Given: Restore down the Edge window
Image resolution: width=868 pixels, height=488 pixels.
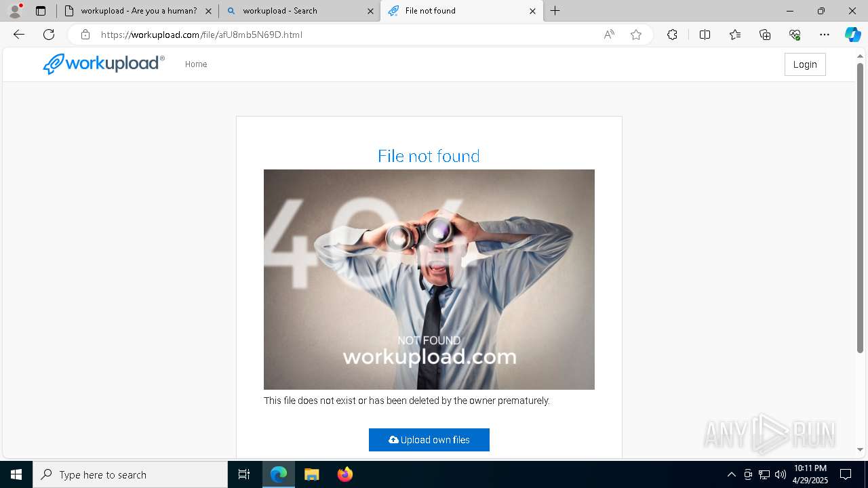Looking at the screenshot, I should click(x=821, y=11).
